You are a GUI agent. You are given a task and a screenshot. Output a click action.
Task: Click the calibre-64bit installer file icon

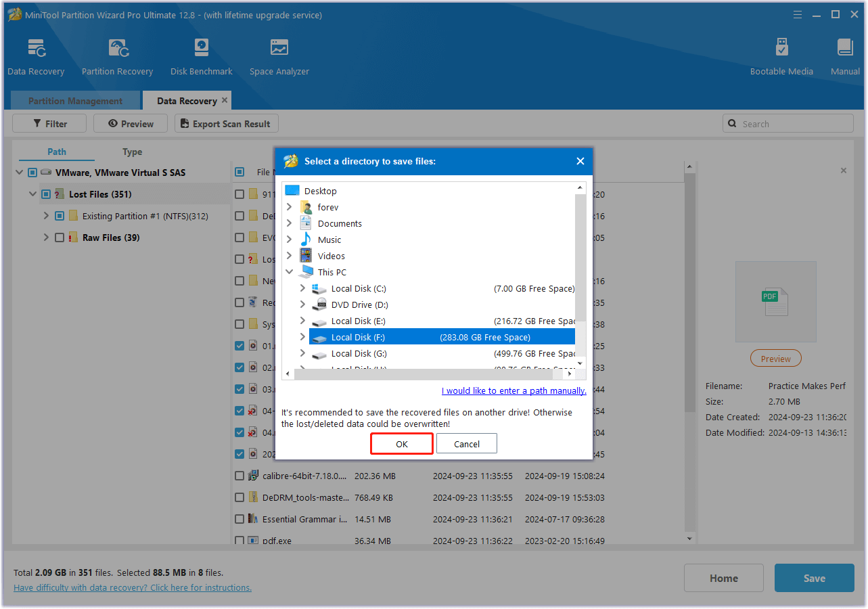tap(253, 476)
